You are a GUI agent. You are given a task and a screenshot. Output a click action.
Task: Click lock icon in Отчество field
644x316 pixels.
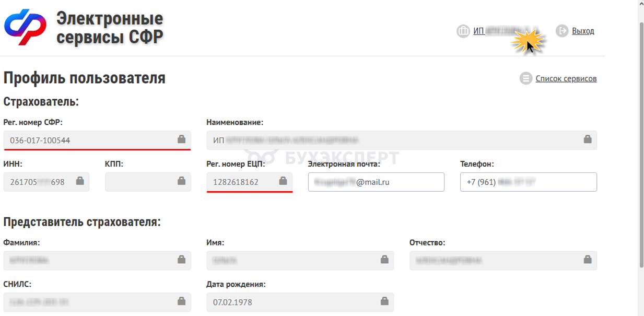pos(588,259)
